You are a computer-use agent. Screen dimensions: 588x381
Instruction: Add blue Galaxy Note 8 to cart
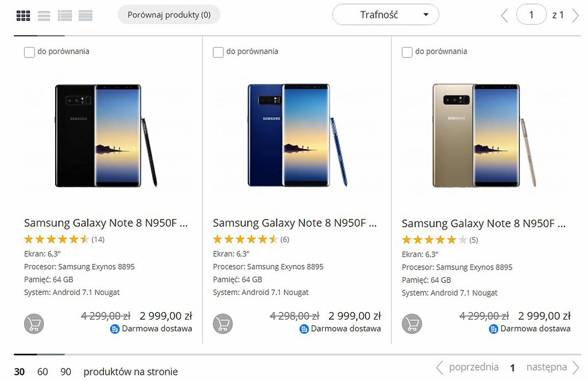(x=223, y=324)
